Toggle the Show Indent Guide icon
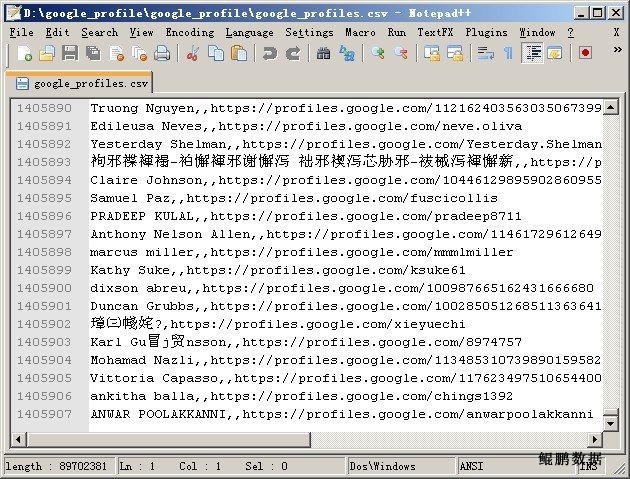The width and height of the screenshot is (630, 479). [x=533, y=53]
